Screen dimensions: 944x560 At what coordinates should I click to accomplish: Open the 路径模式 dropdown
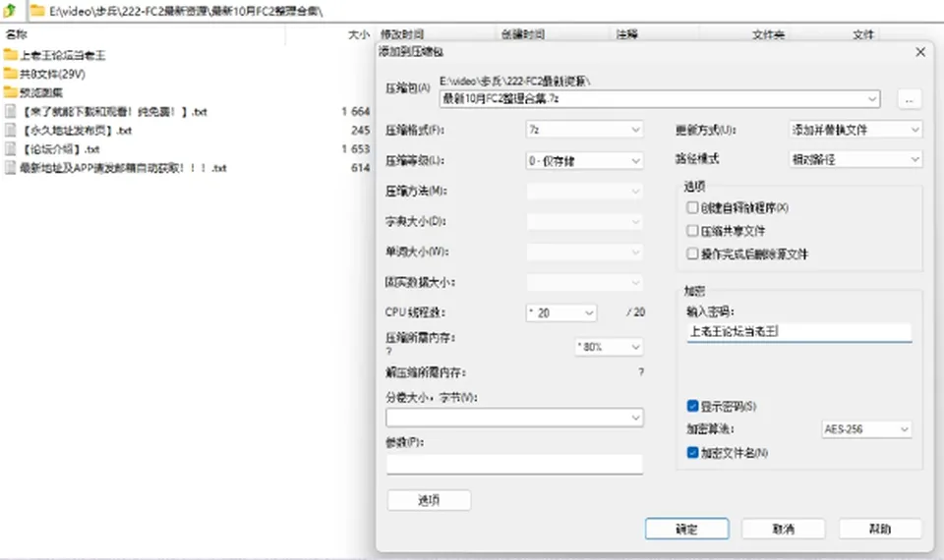coord(855,159)
